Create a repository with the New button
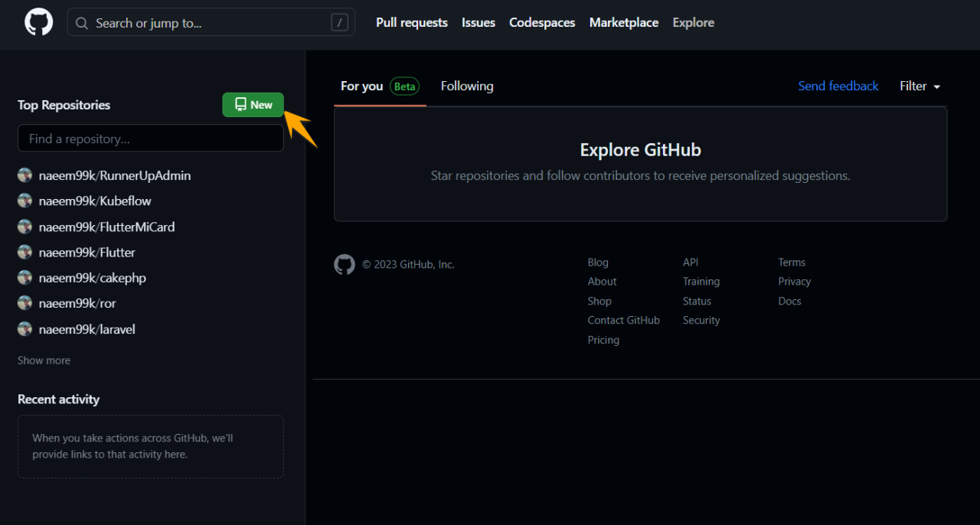The width and height of the screenshot is (980, 525). coord(253,104)
